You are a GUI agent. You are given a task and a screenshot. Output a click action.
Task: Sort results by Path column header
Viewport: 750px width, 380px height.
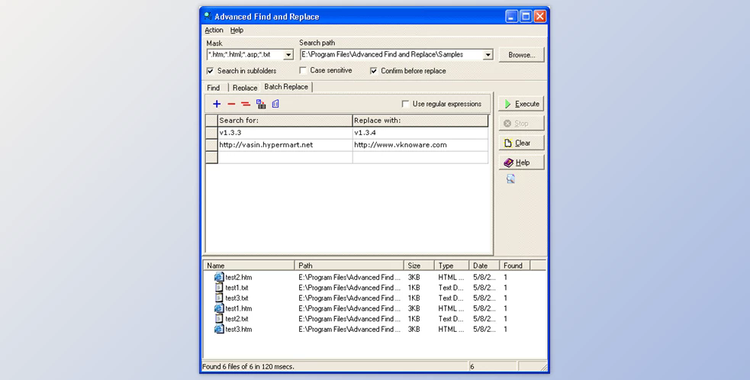pos(349,265)
